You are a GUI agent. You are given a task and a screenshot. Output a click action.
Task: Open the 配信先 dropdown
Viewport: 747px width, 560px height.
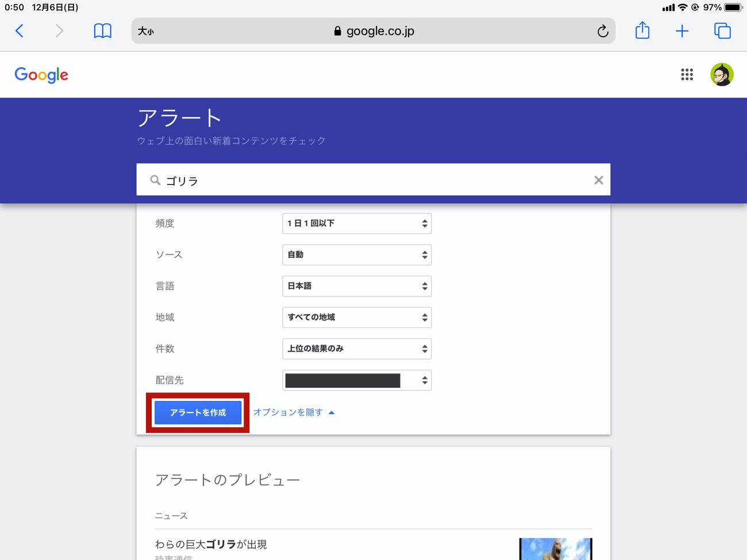coord(357,380)
